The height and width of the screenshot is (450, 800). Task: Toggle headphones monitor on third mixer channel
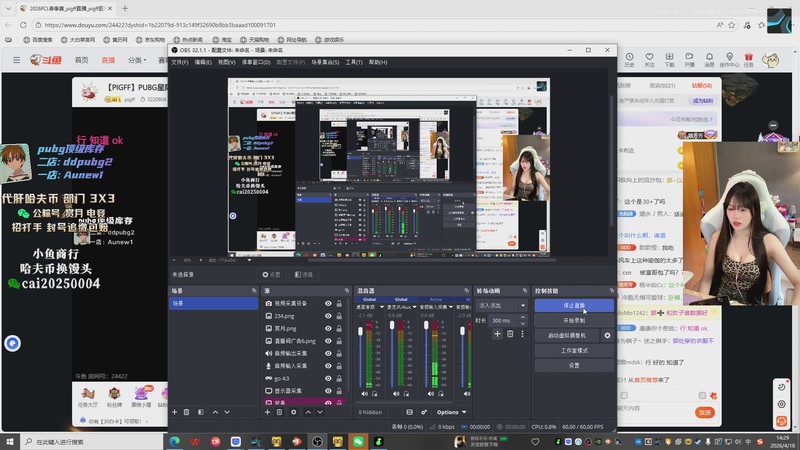tap(441, 394)
